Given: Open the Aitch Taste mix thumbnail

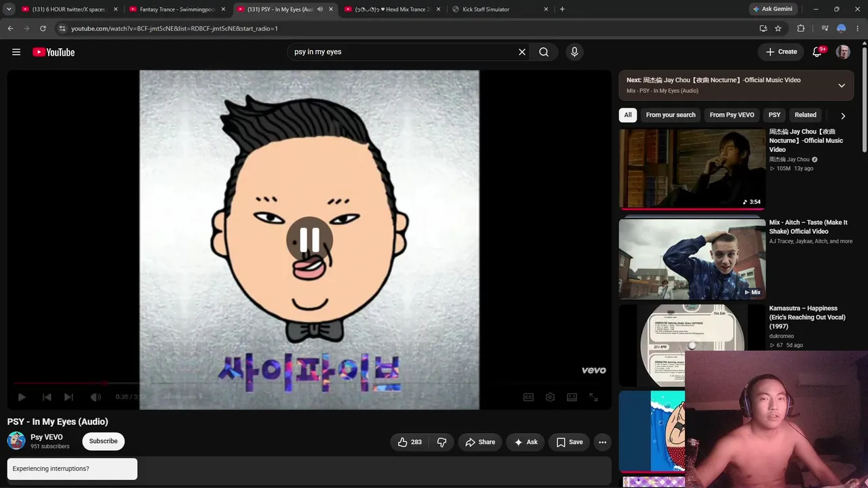Looking at the screenshot, I should coord(692,259).
